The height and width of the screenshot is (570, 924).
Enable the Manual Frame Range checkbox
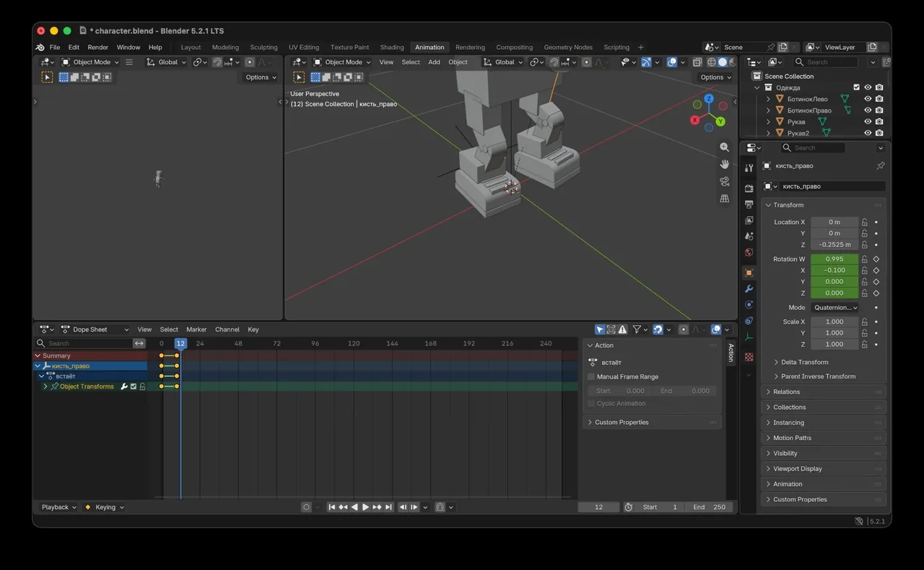point(591,377)
